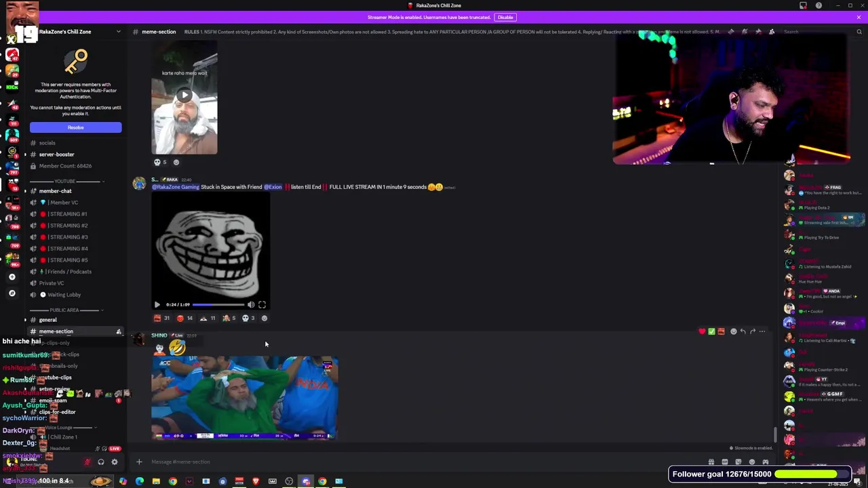Image resolution: width=868 pixels, height=488 pixels.
Task: Open the attachment plus button
Action: tap(139, 462)
